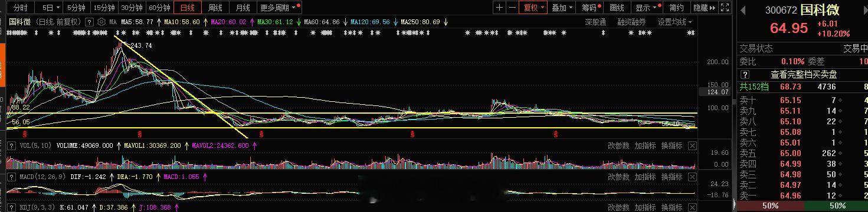The width and height of the screenshot is (868, 212).
Task: Select the 日线 daily chart tab
Action: (188, 8)
